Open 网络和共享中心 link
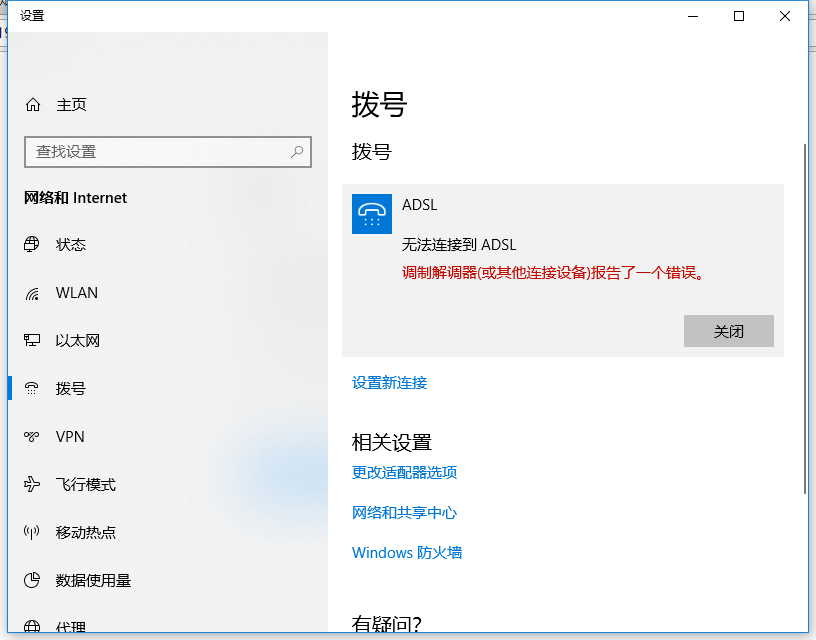 coord(404,513)
